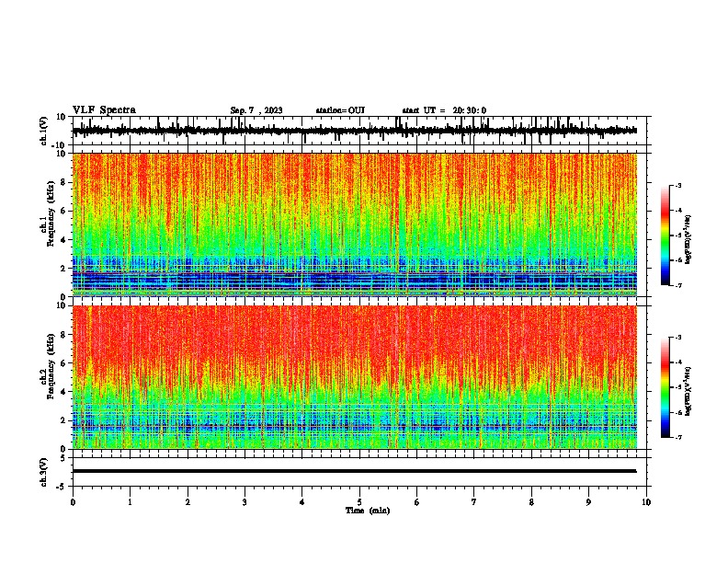Click the "2" kHz tick on ch.2 spectrogram axis

[63, 420]
